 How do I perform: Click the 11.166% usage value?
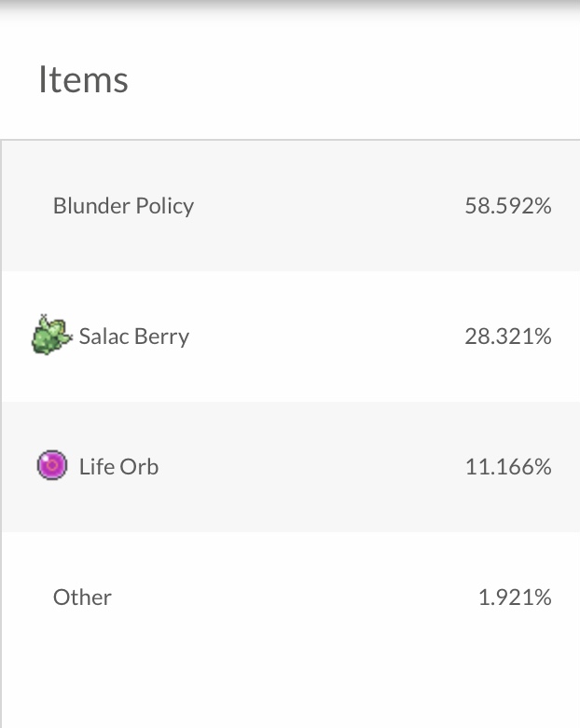pyautogui.click(x=507, y=467)
